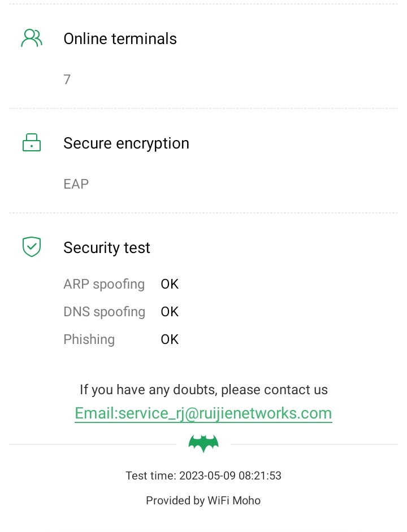The image size is (407, 532).
Task: Tap the green bat logo icon
Action: pos(203,444)
